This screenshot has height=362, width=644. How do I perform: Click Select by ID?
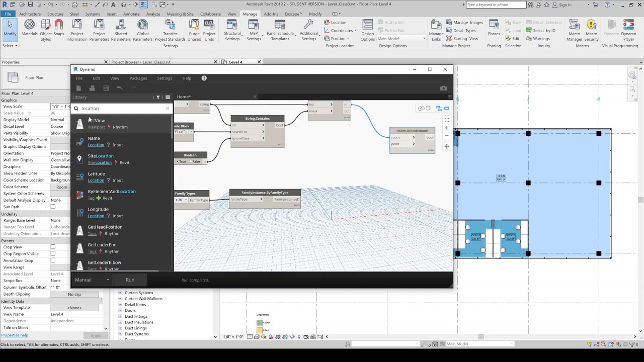[x=540, y=30]
